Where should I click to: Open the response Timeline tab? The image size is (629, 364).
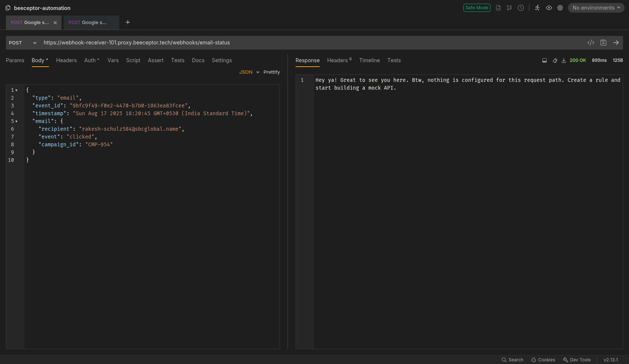pos(369,60)
